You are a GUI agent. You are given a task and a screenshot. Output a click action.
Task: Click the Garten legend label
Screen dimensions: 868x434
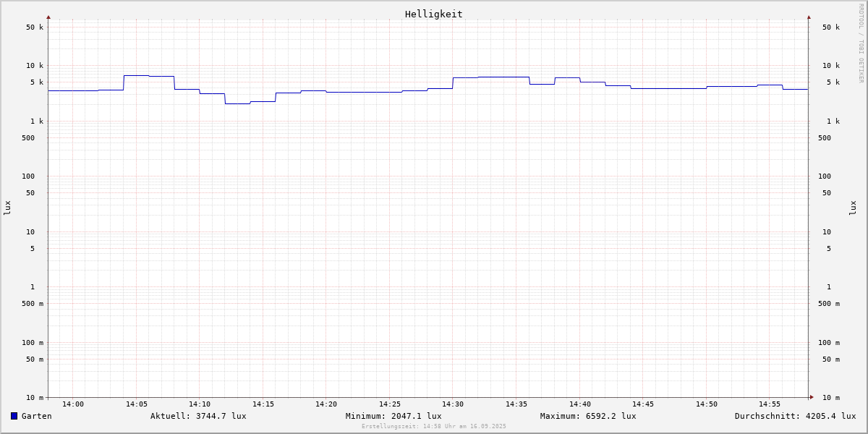36,416
